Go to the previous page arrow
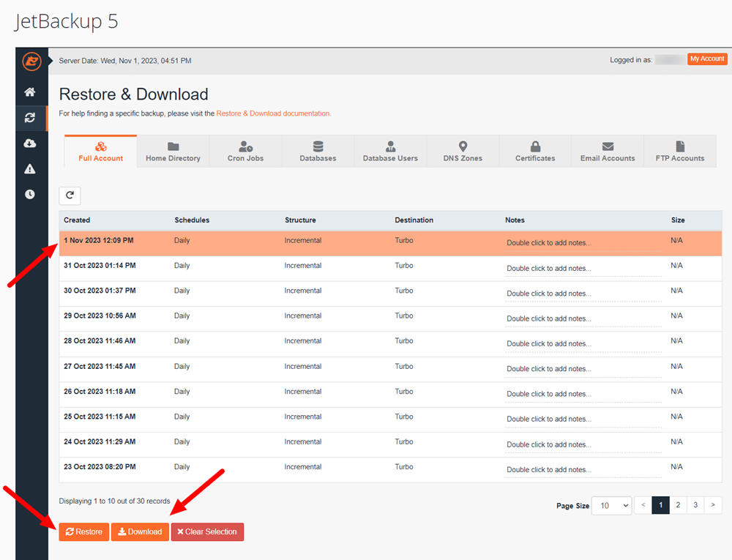Viewport: 732px width, 560px height. pyautogui.click(x=643, y=505)
